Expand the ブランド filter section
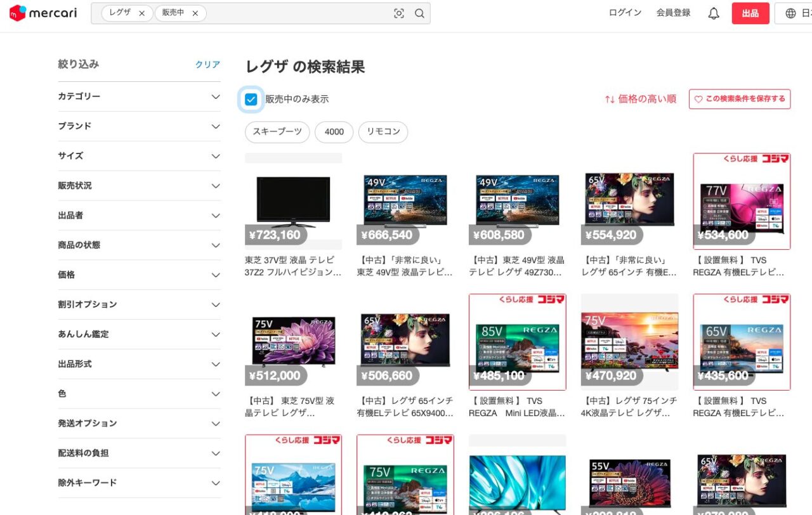Viewport: 812px width, 515px height. click(216, 126)
